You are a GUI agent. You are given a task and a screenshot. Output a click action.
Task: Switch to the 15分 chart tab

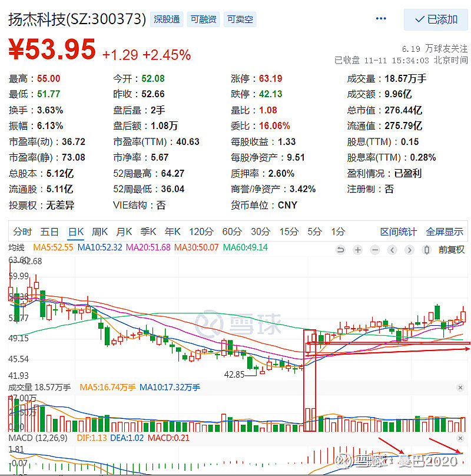tap(289, 232)
